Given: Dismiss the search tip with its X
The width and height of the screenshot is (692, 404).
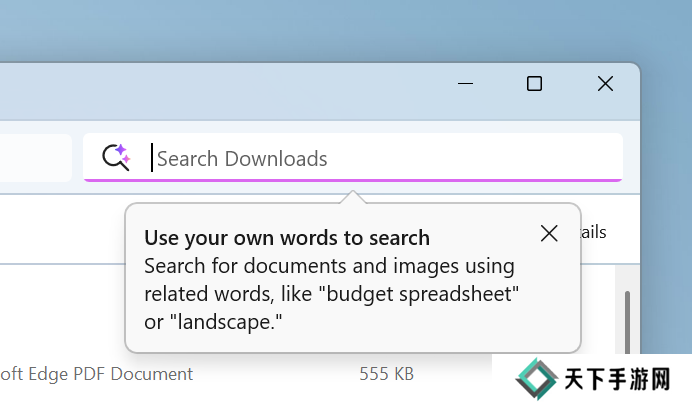Looking at the screenshot, I should click(549, 233).
